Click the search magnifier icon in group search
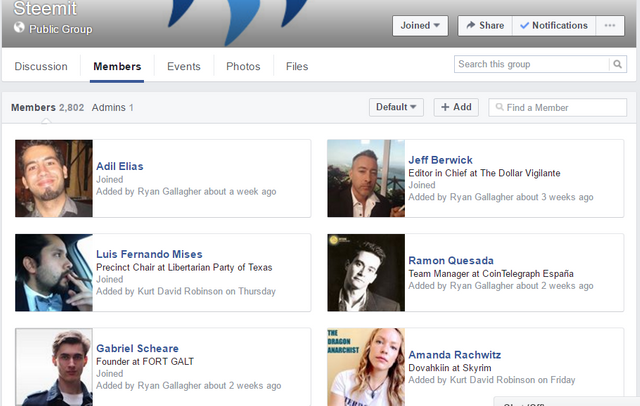Image resolution: width=640 pixels, height=406 pixels. [618, 64]
